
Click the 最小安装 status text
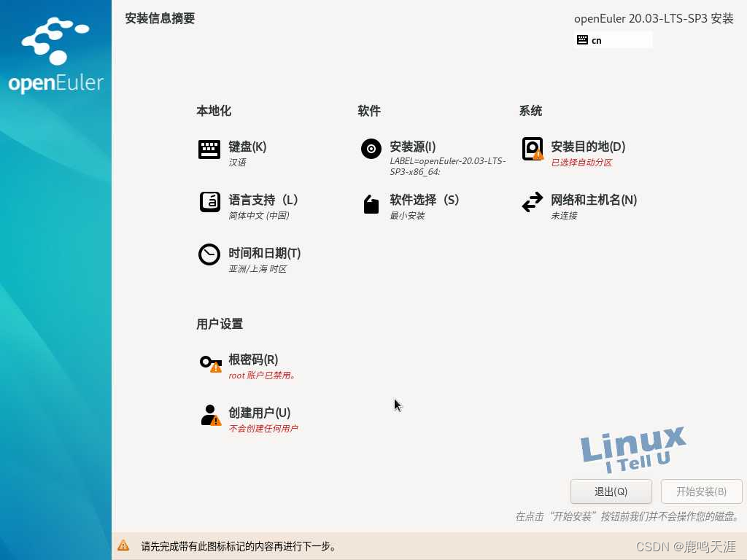click(x=407, y=216)
